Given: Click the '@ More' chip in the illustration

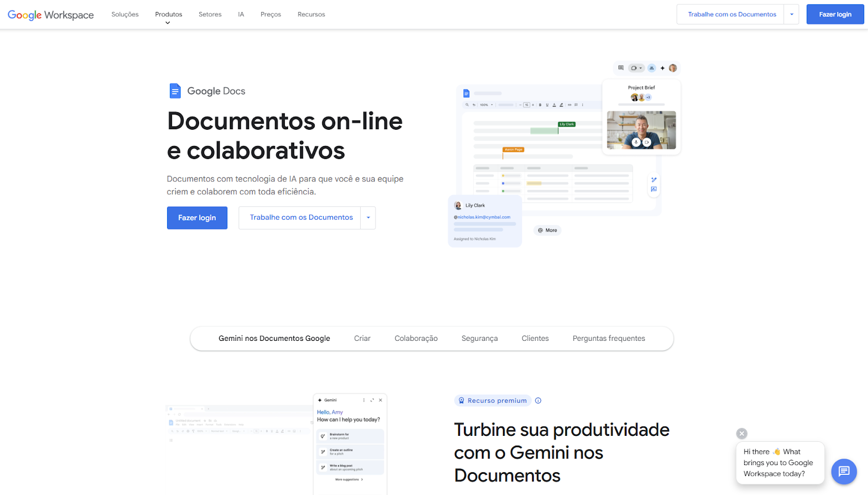Looking at the screenshot, I should coord(547,230).
